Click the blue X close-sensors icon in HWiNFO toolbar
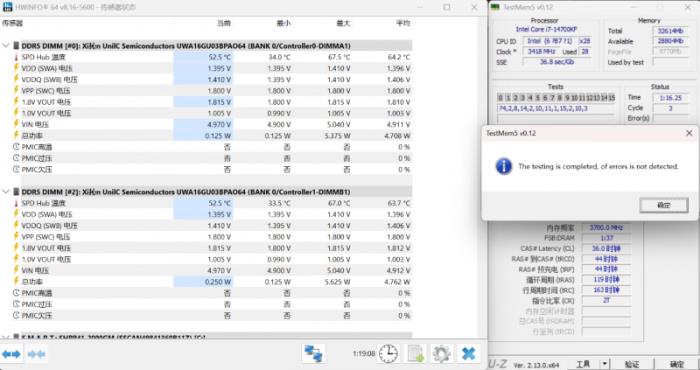Viewport: 700px width, 370px height. [x=469, y=353]
